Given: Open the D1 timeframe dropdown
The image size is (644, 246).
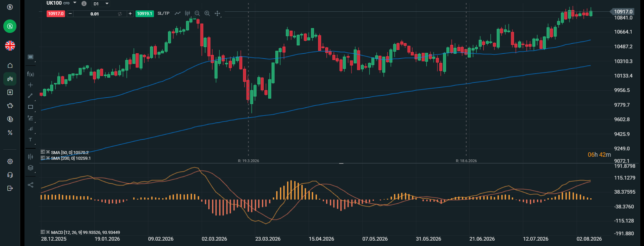Looking at the screenshot, I should tap(101, 4).
